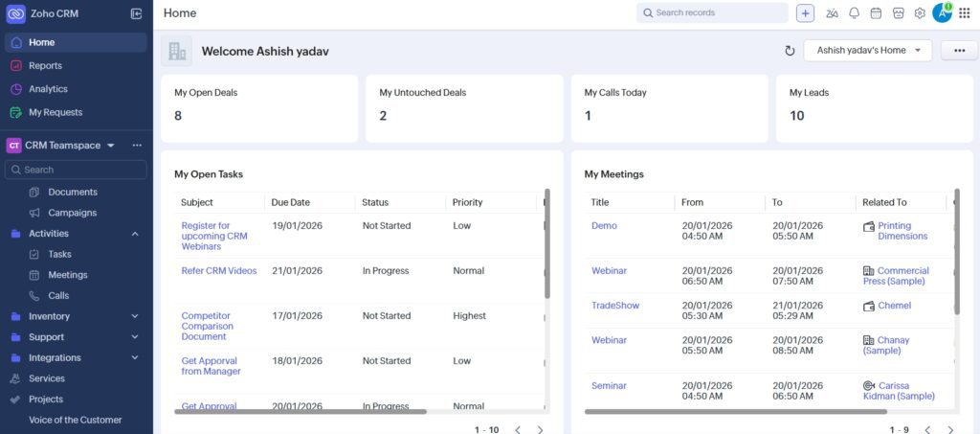Open Ashish yadav's Home dropdown
Screen dimensions: 980x434
click(867, 51)
